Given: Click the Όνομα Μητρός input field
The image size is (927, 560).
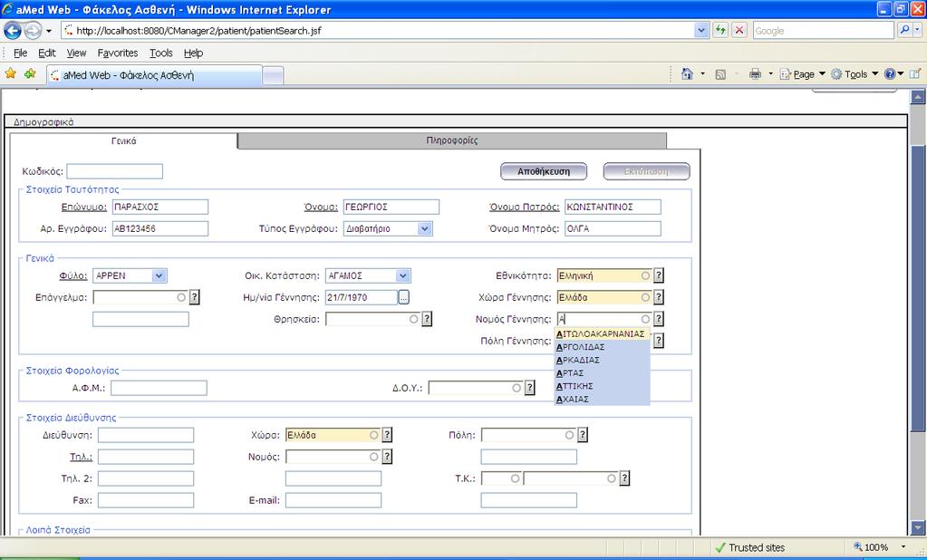Looking at the screenshot, I should pos(613,229).
